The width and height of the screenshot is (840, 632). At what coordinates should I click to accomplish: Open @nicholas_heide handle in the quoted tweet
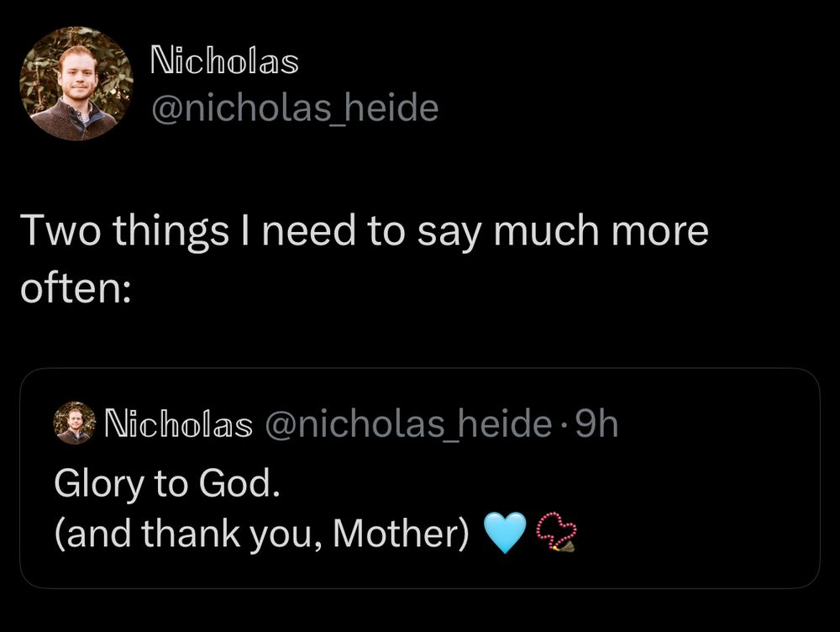408,424
